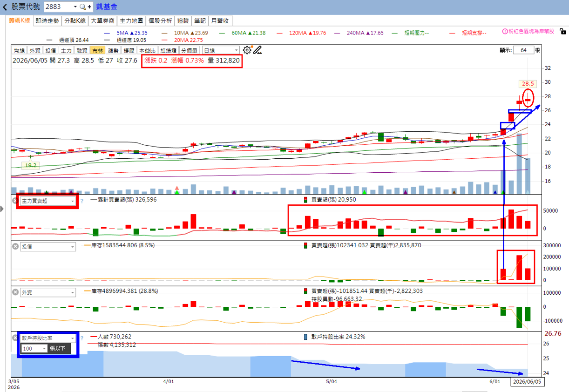Image resolution: width=569 pixels, height=392 pixels.
Task: Click the magnifier search icon
Action: point(82,7)
